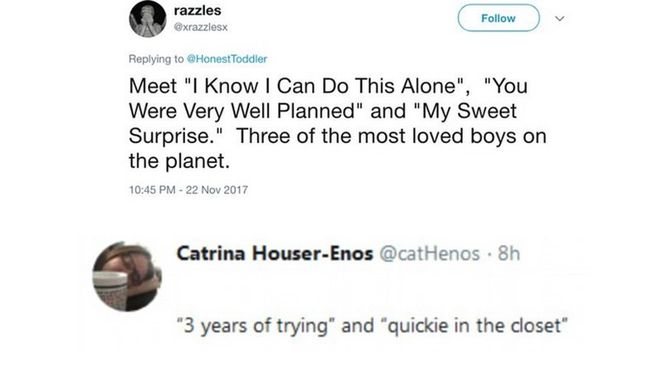Click the @xrazzlesx handle
The width and height of the screenshot is (669, 372).
click(x=201, y=27)
